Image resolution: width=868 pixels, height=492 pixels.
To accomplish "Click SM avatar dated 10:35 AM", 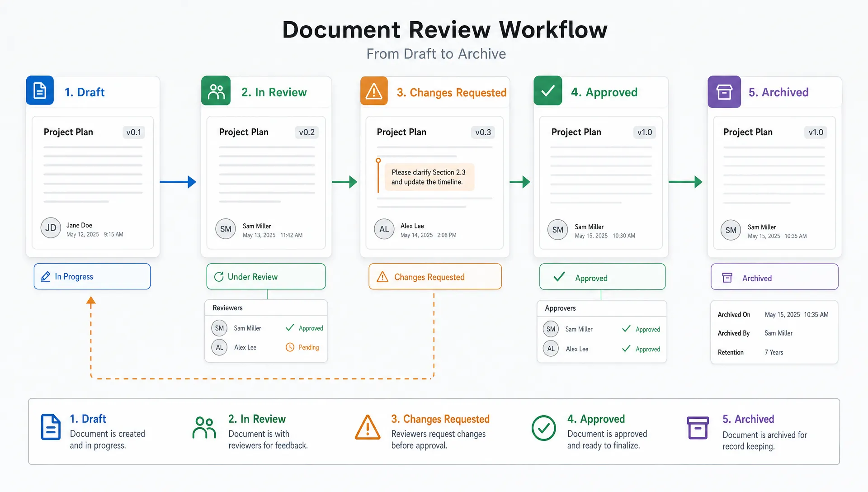I will click(x=731, y=230).
